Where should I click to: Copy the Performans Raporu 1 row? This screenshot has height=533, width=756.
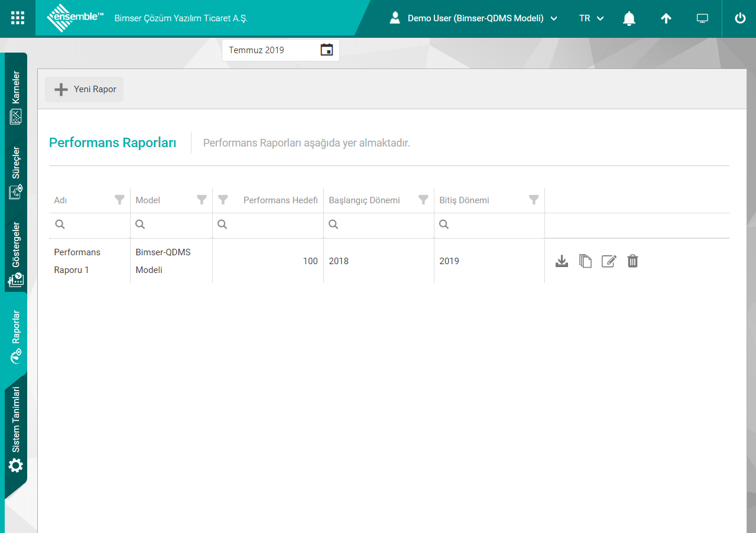click(585, 261)
